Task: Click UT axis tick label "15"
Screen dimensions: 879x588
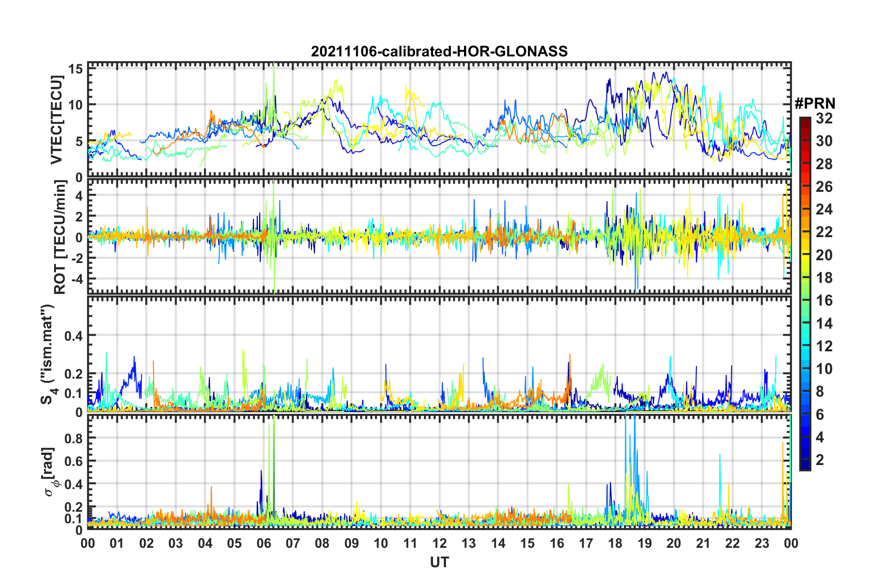Action: tap(527, 543)
